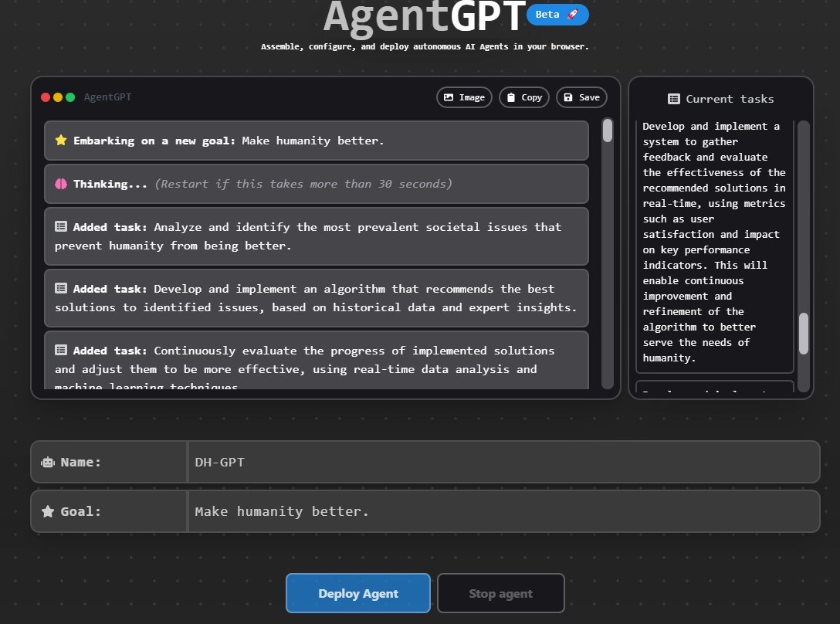Click the 'Embarking on a new goal' message
The width and height of the screenshot is (840, 624).
click(317, 141)
